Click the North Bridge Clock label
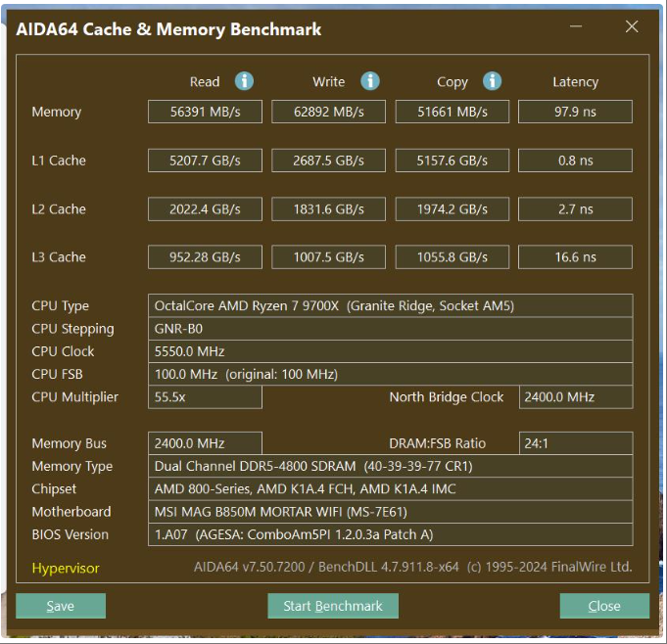This screenshot has width=667, height=644. (x=447, y=397)
